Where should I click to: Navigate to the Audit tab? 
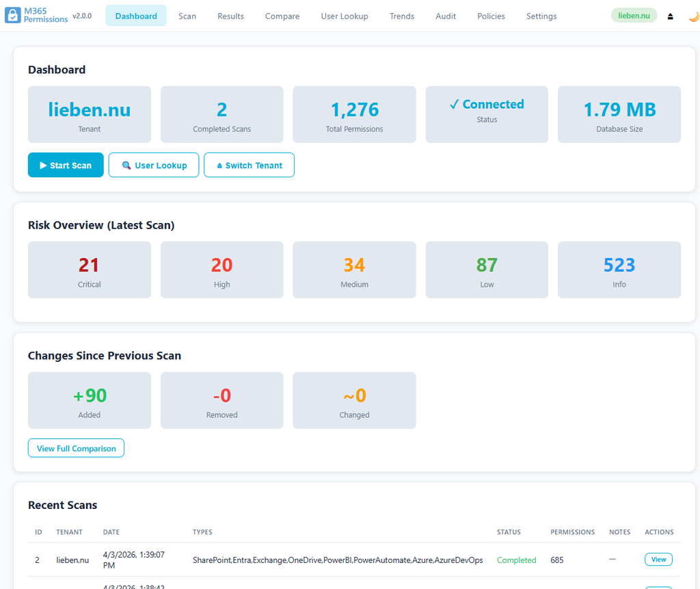(x=446, y=16)
